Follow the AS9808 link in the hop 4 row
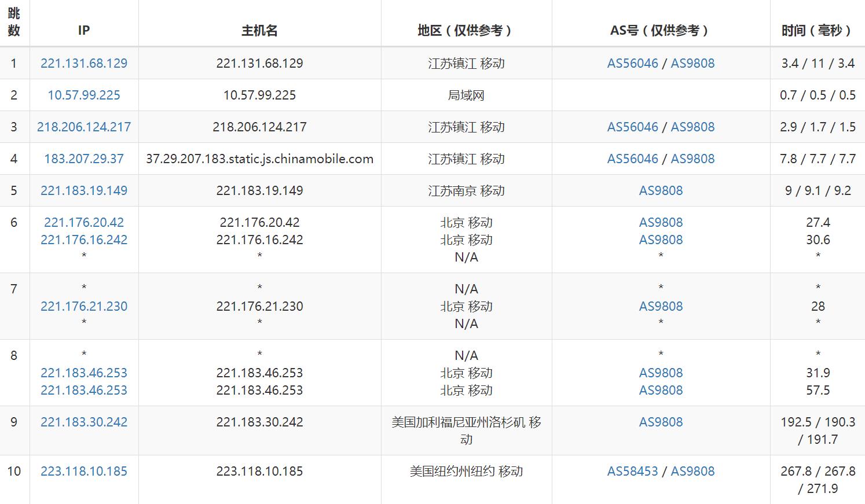This screenshot has height=504, width=865. [692, 159]
